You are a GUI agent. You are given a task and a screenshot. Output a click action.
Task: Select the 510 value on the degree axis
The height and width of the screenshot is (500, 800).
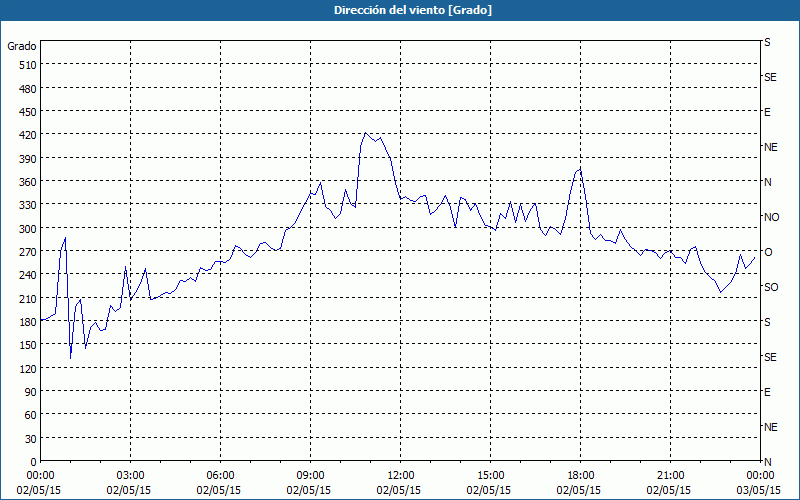click(x=29, y=65)
